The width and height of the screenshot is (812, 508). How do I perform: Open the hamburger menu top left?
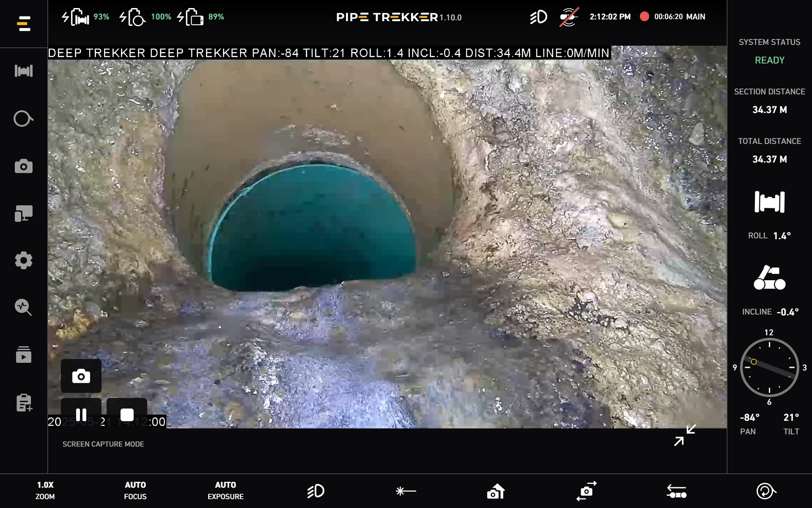point(24,24)
